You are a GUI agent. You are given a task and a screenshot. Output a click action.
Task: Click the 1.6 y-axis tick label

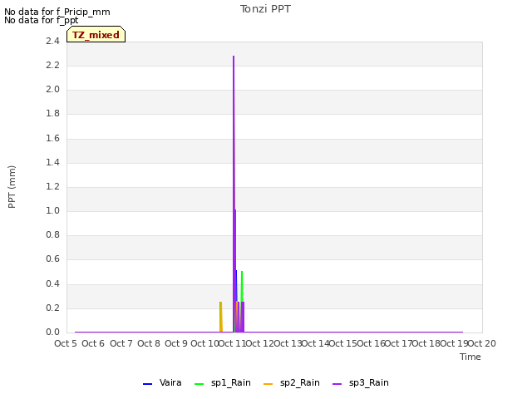52,138
